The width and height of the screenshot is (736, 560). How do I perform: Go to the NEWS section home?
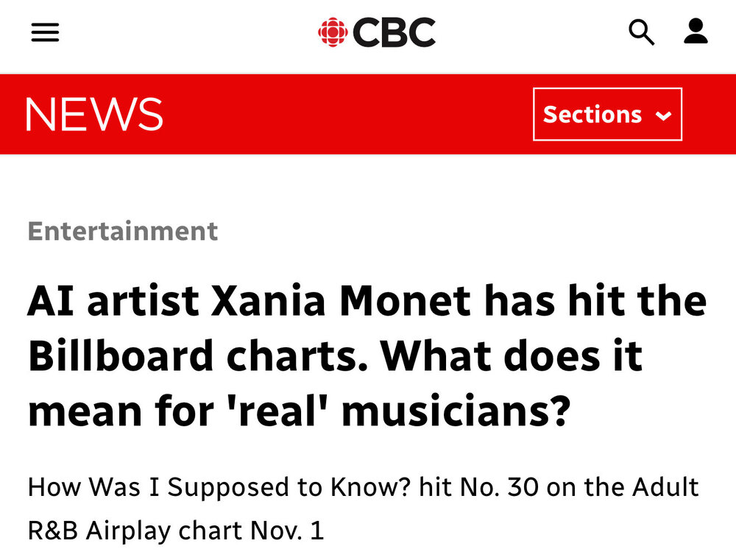pyautogui.click(x=94, y=115)
